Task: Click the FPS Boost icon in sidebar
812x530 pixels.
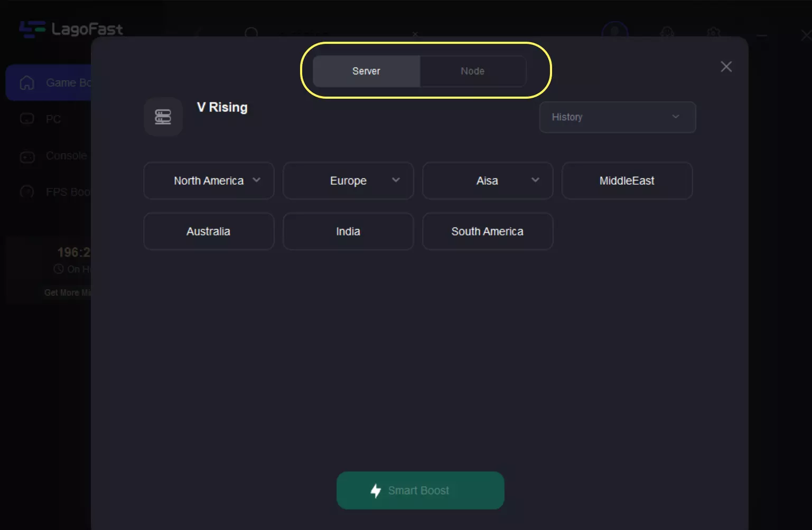Action: point(27,192)
